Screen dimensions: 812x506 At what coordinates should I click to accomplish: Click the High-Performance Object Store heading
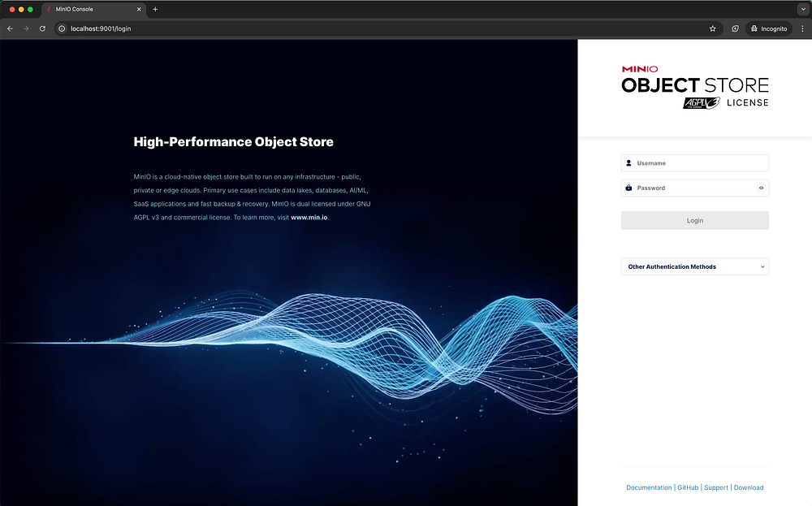tap(234, 142)
